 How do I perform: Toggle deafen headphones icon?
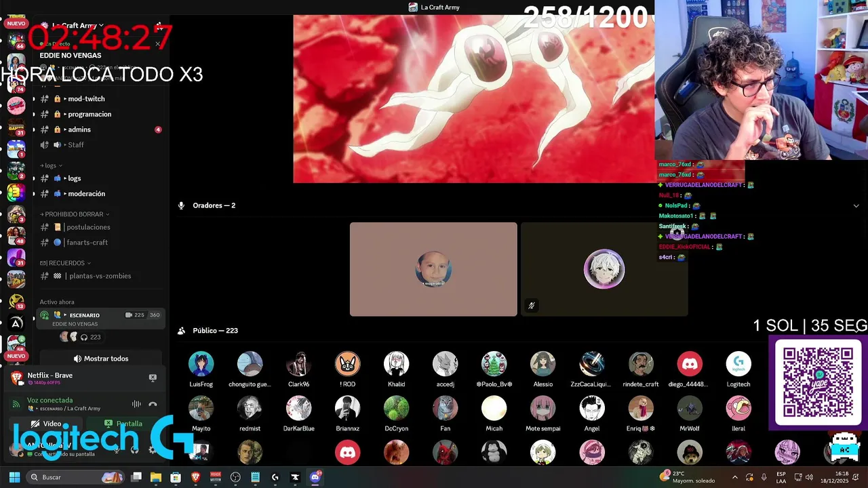(134, 449)
